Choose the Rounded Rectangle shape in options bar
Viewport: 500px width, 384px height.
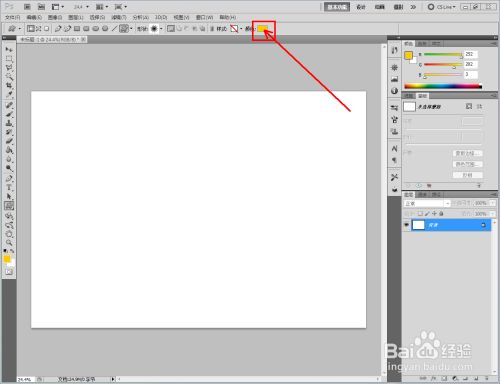(x=86, y=29)
